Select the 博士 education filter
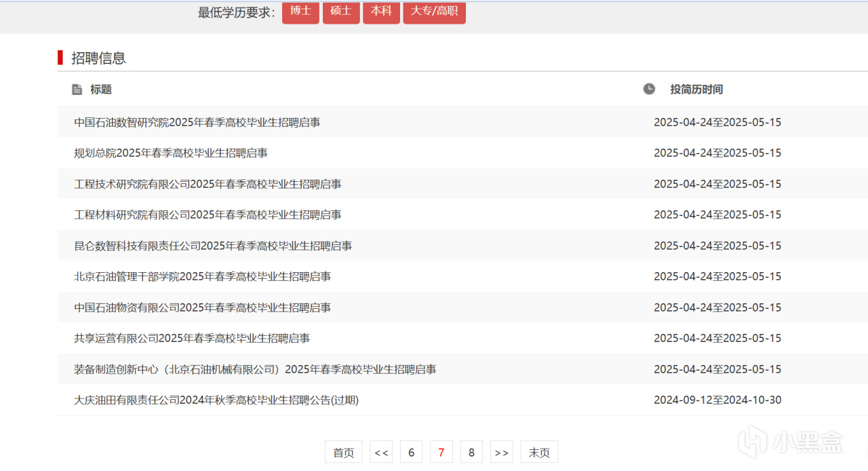 point(300,12)
